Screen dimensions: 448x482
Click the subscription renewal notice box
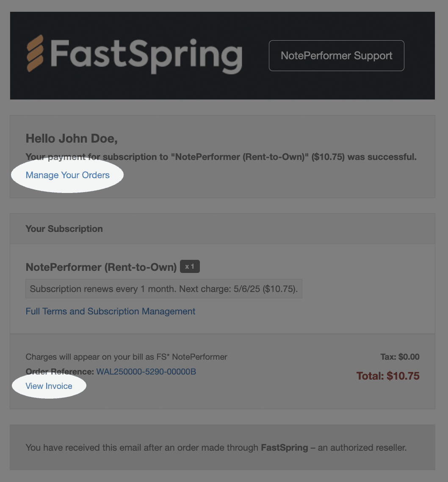click(x=164, y=289)
